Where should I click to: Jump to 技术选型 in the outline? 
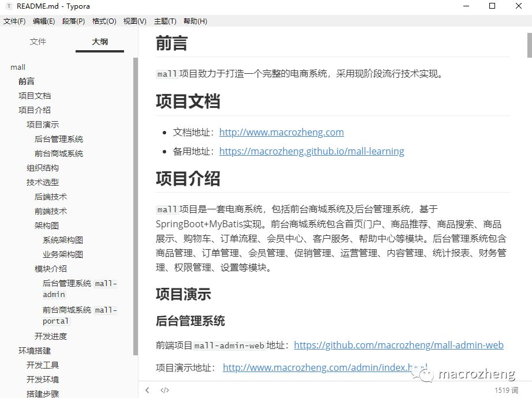(x=43, y=182)
